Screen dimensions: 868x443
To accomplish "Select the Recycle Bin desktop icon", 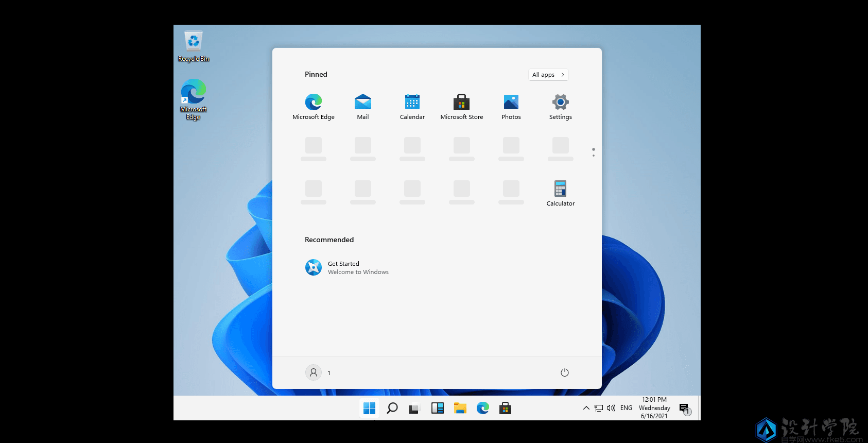I will pyautogui.click(x=194, y=47).
